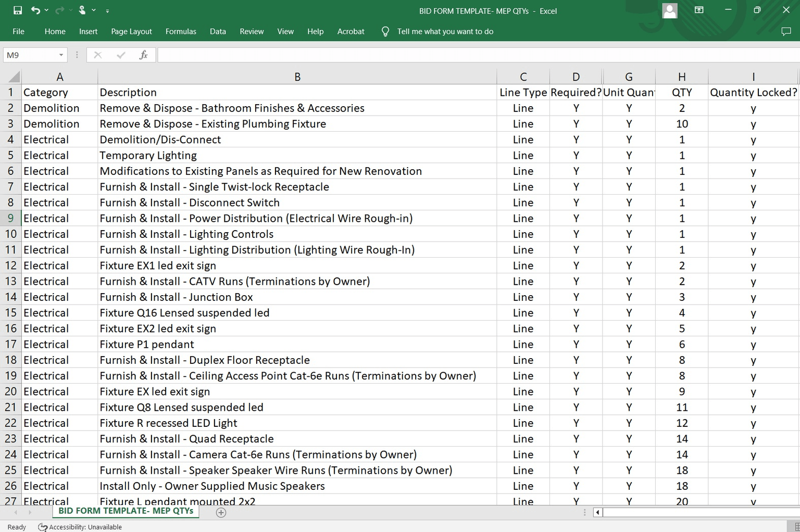Click Accessibility: Unavailable status

(x=80, y=527)
